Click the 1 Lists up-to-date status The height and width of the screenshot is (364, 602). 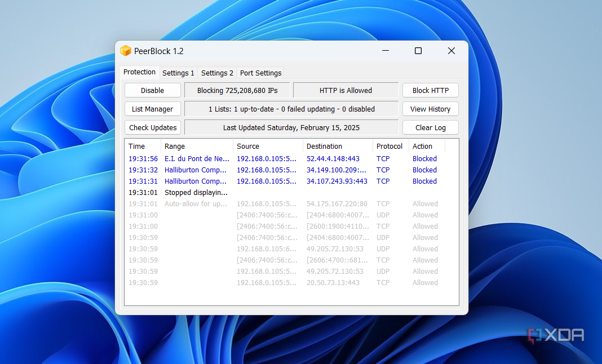[x=291, y=109]
